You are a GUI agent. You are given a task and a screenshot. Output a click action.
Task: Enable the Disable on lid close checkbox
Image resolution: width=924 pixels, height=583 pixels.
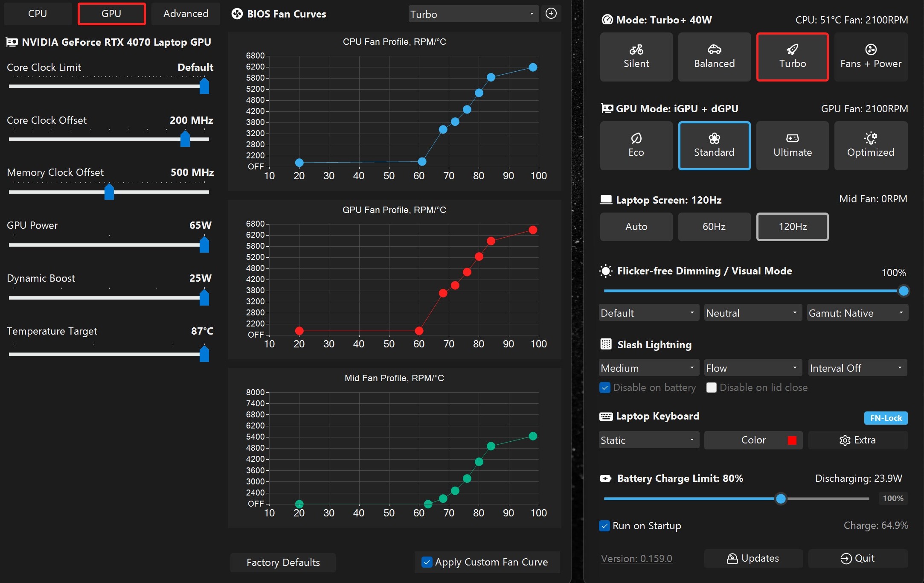tap(711, 388)
